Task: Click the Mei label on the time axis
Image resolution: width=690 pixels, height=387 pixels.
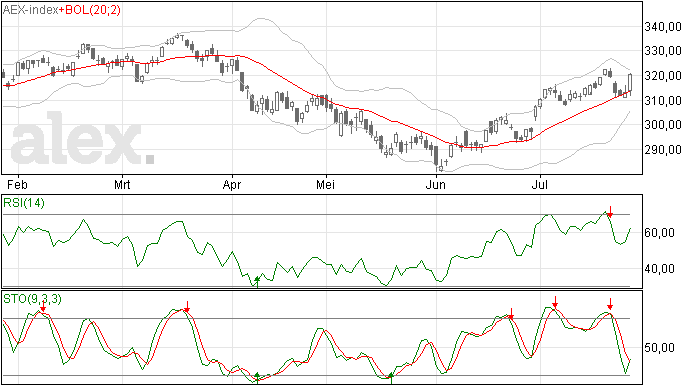Action: [325, 184]
